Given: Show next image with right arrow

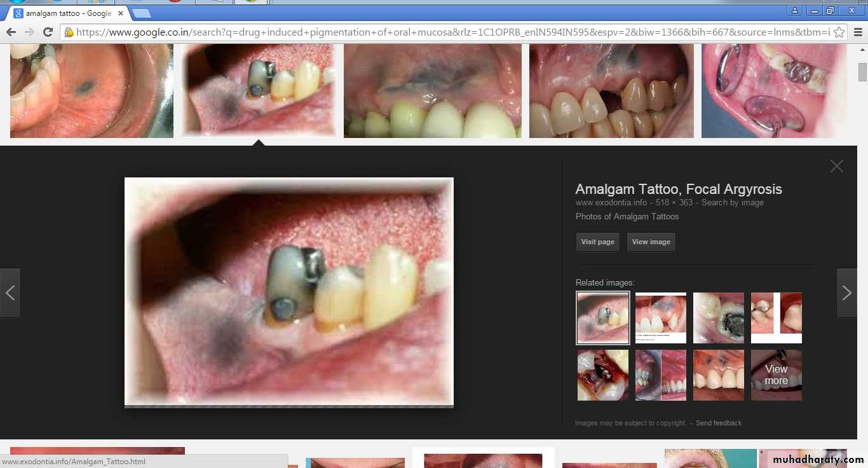Looking at the screenshot, I should point(846,292).
